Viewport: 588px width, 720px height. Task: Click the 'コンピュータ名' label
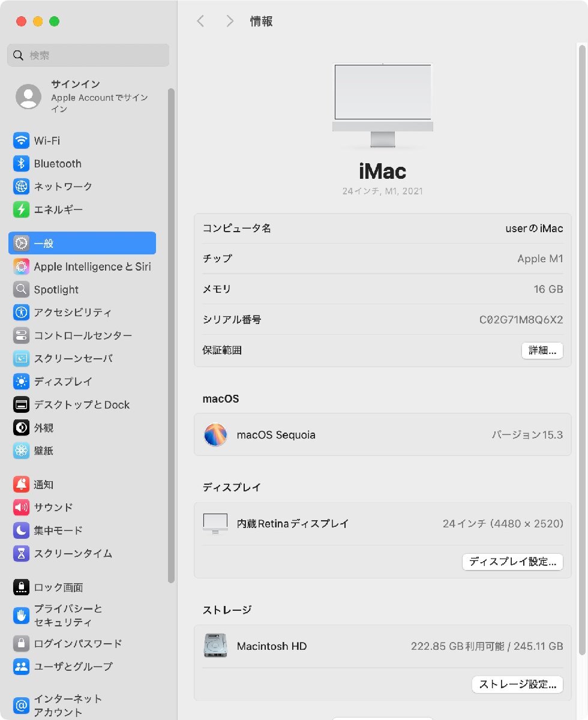(x=237, y=229)
